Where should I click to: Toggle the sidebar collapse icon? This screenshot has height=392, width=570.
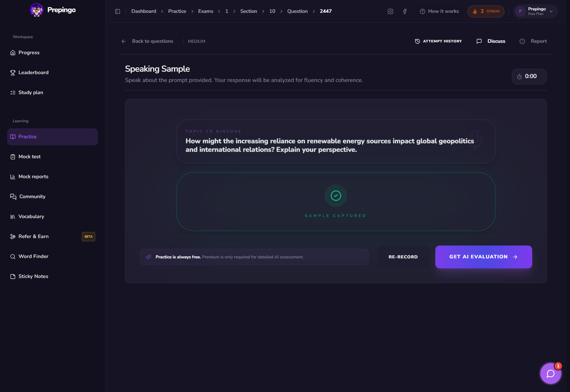[x=118, y=11]
